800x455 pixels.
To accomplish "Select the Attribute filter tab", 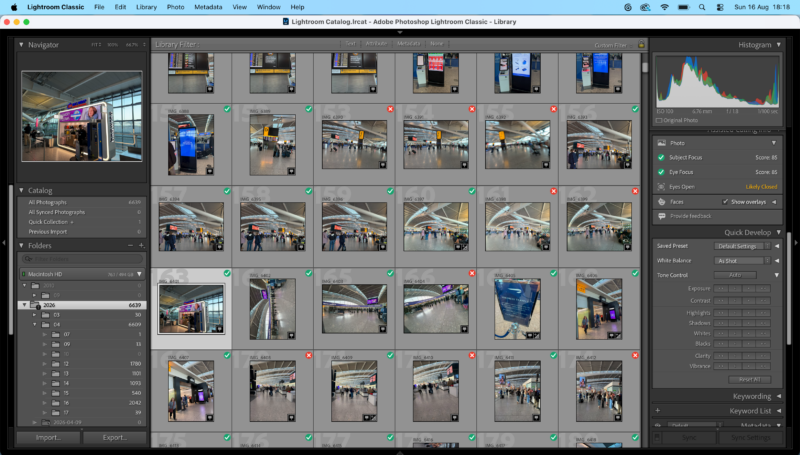I will pos(376,44).
